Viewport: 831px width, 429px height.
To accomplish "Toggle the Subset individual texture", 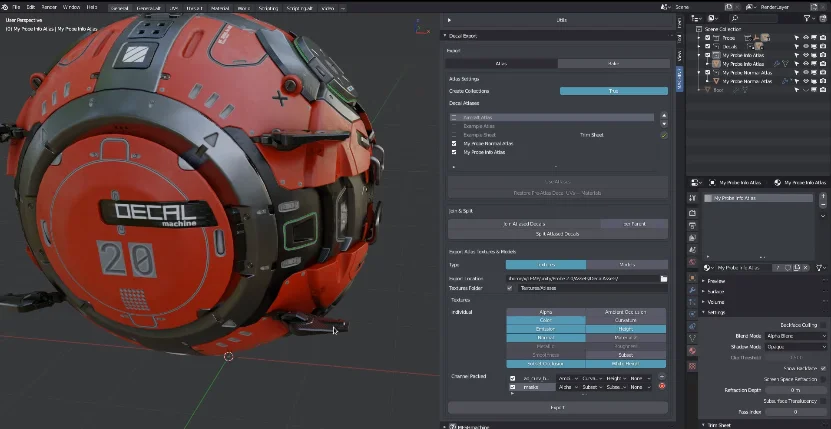I will point(626,355).
